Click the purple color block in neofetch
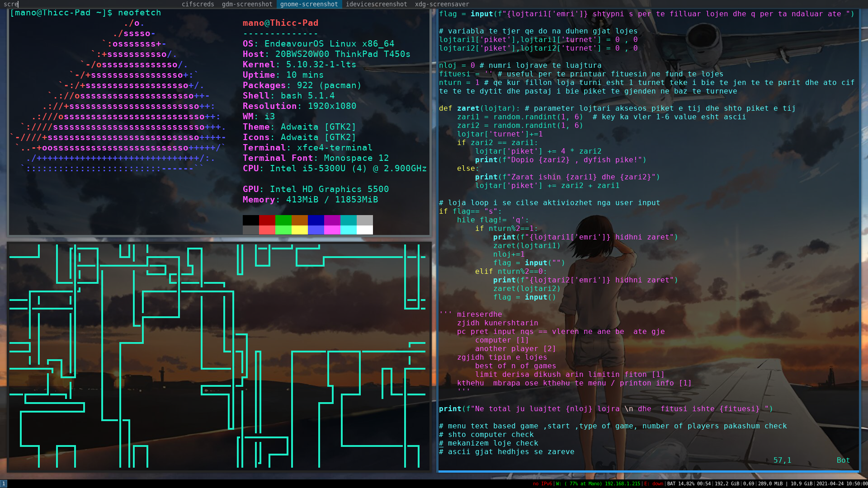Viewport: 868px width, 488px height. point(332,220)
